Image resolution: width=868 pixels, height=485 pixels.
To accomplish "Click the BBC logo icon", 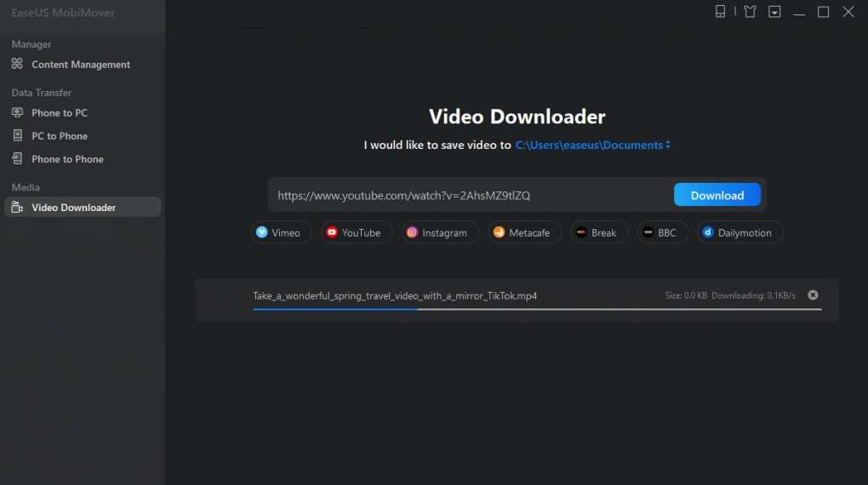I will point(648,232).
